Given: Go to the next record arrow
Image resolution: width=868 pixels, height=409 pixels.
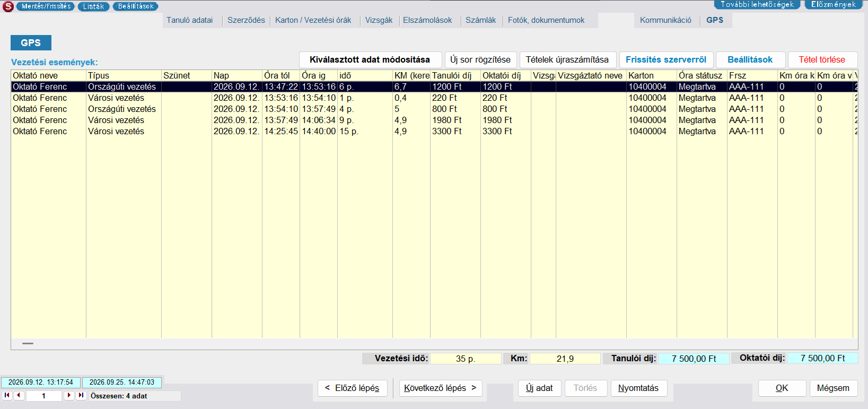Looking at the screenshot, I should 69,395.
